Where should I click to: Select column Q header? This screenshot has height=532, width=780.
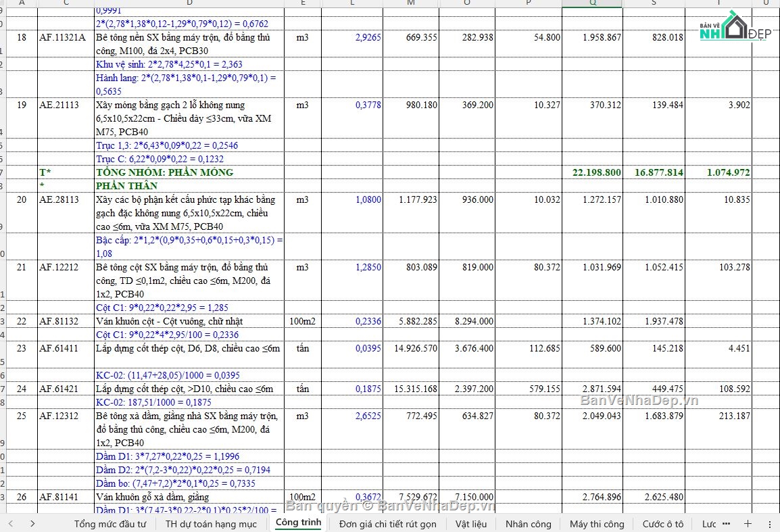(x=592, y=3)
